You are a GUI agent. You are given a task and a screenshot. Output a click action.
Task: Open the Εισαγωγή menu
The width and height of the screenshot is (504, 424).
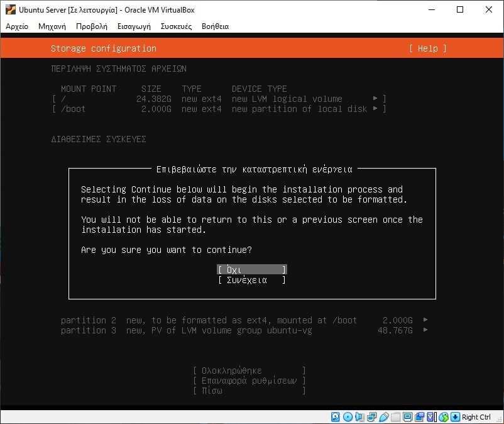coord(134,26)
